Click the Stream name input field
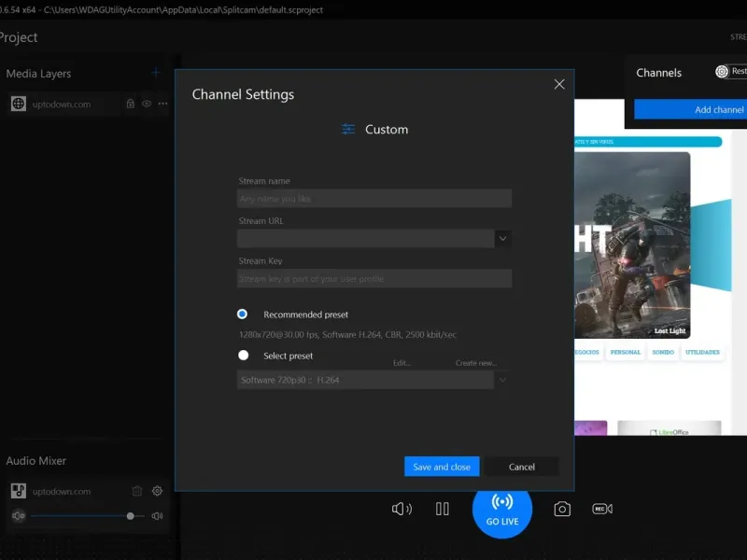747x560 pixels. (374, 199)
